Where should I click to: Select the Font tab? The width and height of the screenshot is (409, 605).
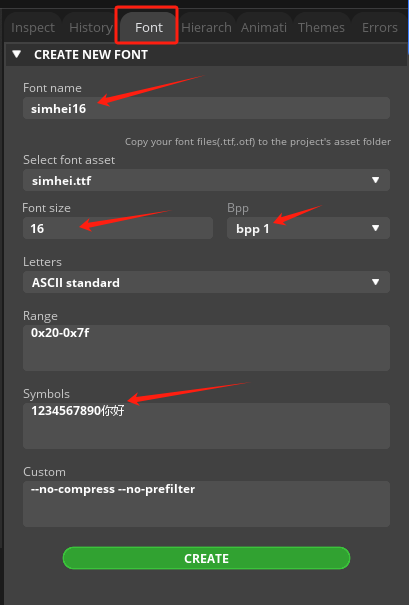149,27
